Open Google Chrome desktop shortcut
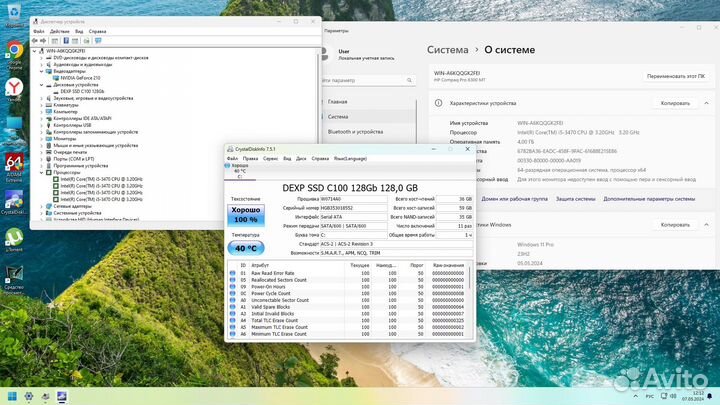The image size is (720, 405). pyautogui.click(x=14, y=54)
